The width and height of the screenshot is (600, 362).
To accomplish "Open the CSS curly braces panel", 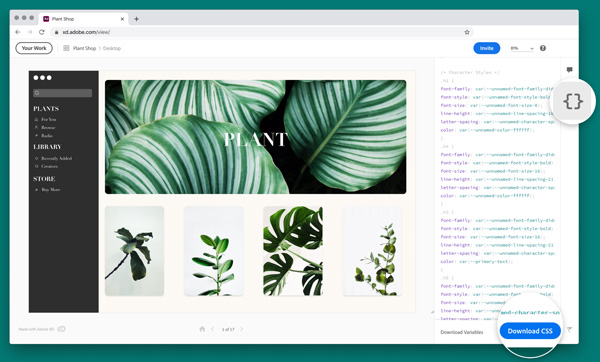I will (x=573, y=101).
